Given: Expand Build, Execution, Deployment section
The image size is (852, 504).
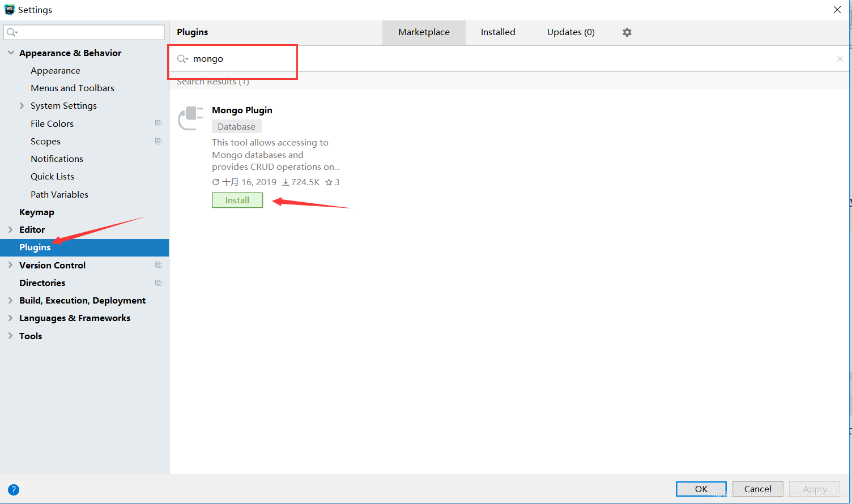Looking at the screenshot, I should pos(11,300).
